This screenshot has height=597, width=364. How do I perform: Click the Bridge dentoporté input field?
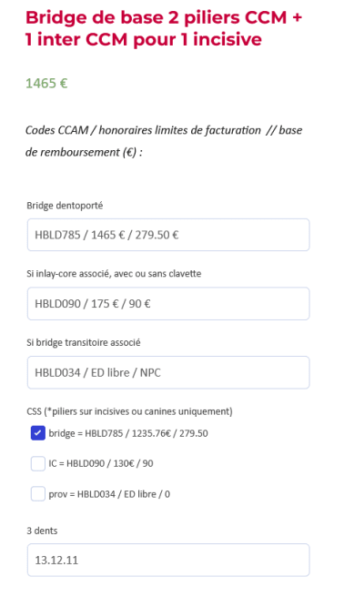(168, 235)
